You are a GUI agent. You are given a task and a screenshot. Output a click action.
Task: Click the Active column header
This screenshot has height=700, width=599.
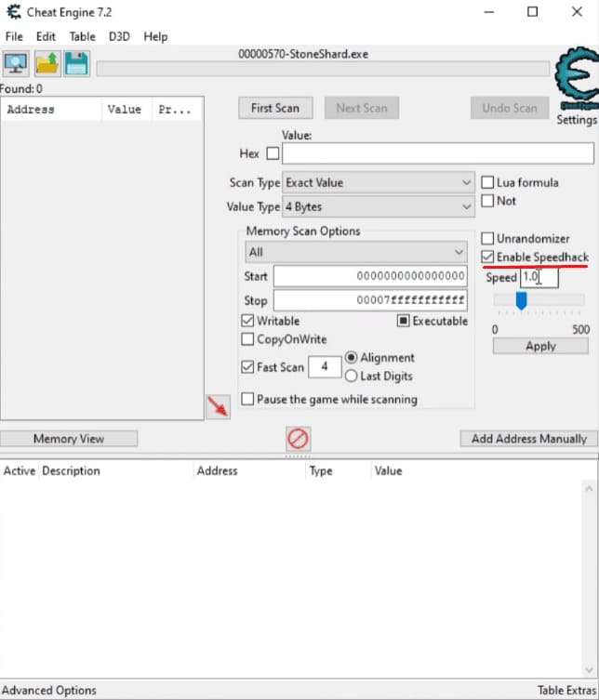pyautogui.click(x=20, y=471)
